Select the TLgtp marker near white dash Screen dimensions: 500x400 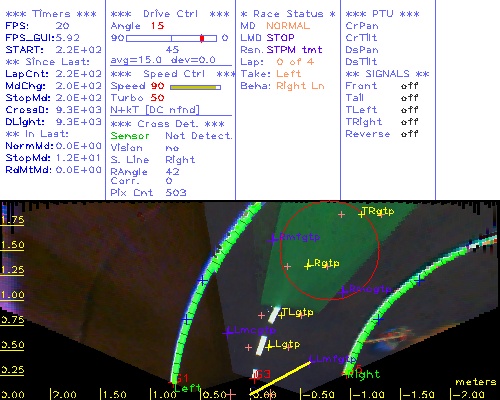pos(282,314)
